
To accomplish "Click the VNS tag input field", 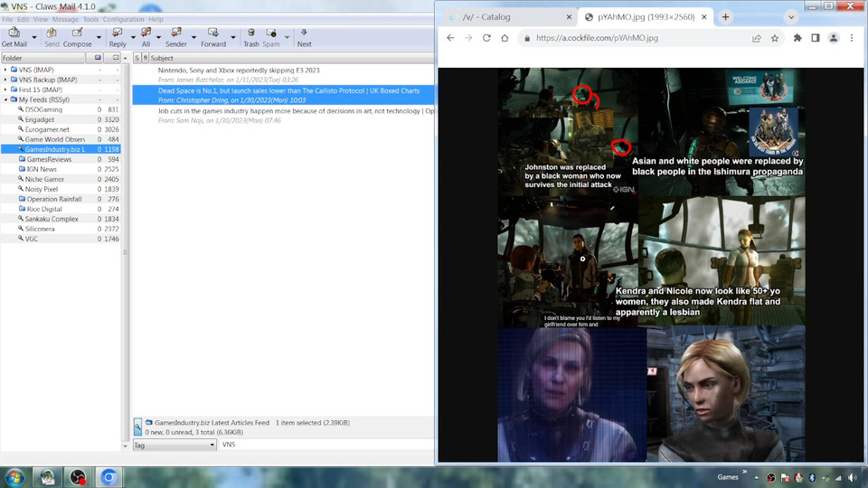I will click(x=326, y=445).
